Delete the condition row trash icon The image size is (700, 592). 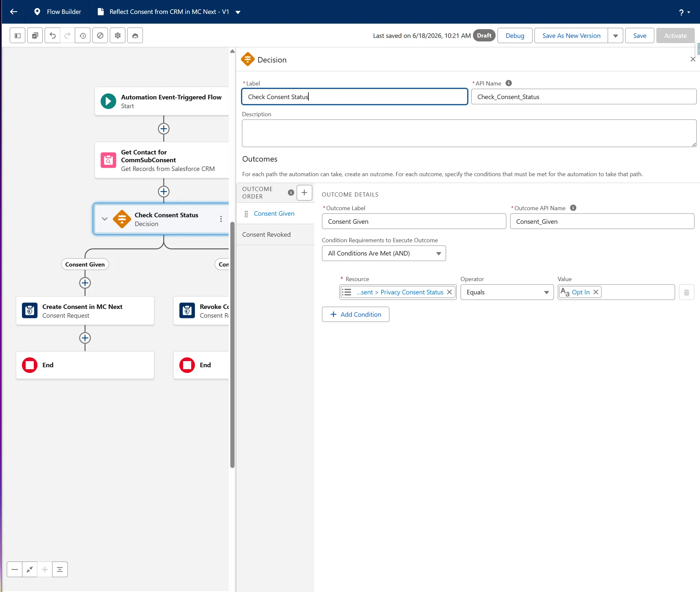tap(686, 292)
